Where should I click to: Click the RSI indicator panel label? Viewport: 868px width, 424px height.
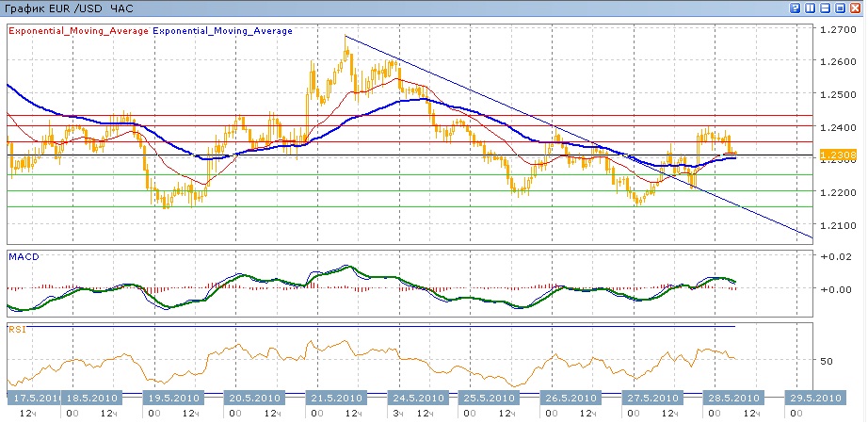coord(16,330)
